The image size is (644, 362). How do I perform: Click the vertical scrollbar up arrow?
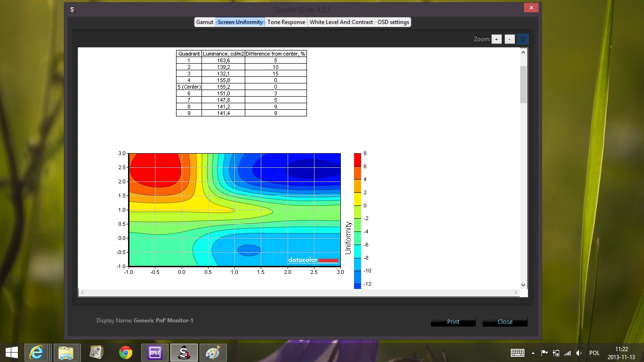coord(523,52)
